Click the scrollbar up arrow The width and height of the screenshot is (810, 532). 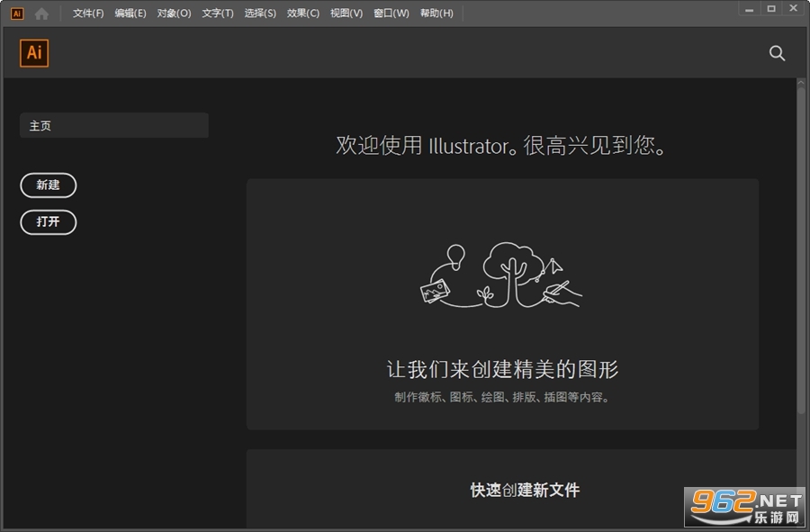[801, 83]
